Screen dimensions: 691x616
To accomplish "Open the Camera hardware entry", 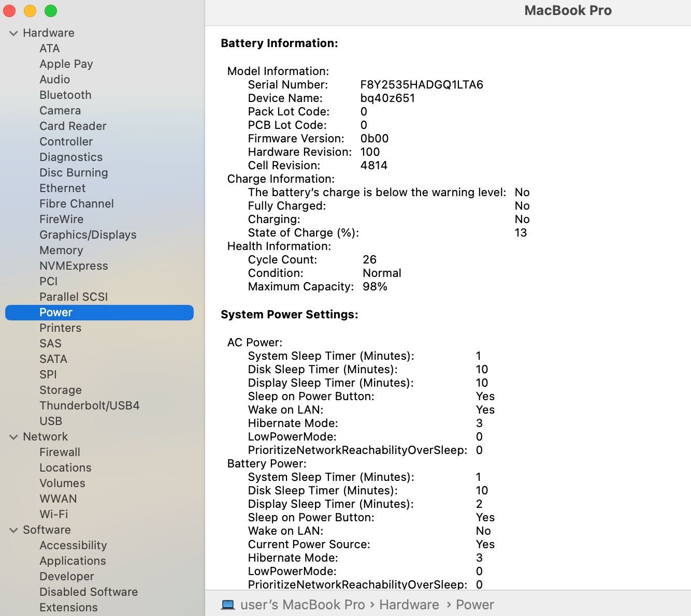I will tap(60, 110).
